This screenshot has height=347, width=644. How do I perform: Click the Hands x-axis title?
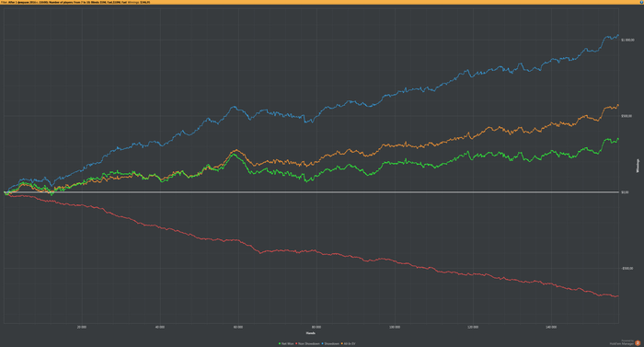tap(311, 333)
